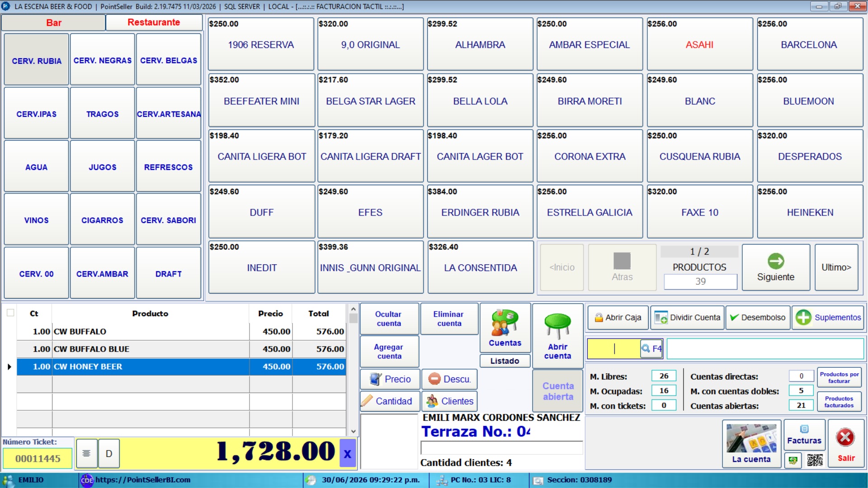
Task: Switch to the Restaurante tab
Action: click(154, 23)
